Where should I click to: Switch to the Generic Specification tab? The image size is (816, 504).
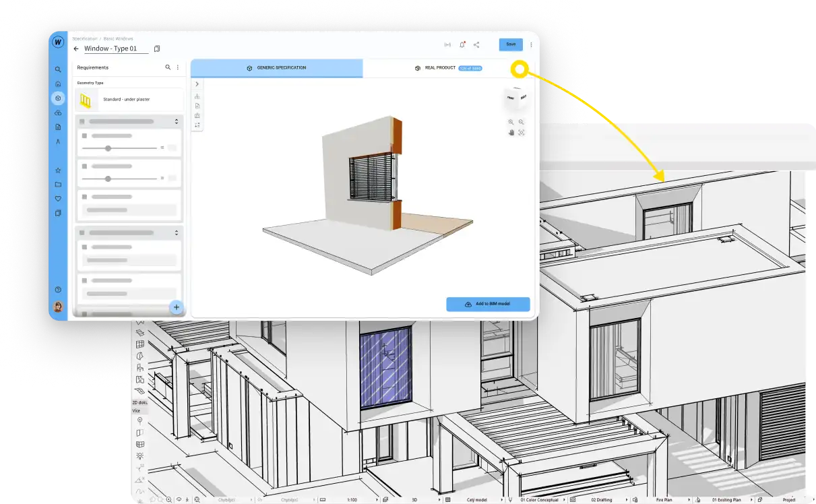pyautogui.click(x=276, y=68)
